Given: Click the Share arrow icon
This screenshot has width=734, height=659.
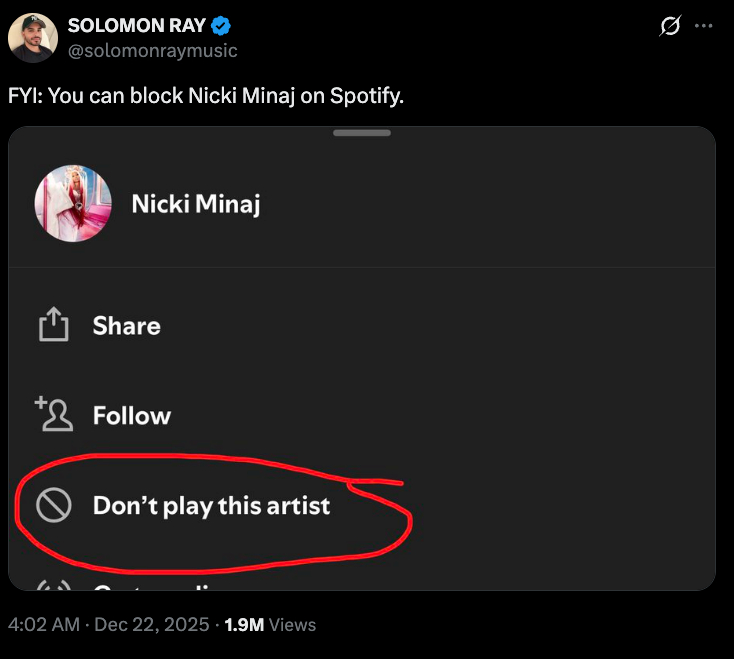Looking at the screenshot, I should [x=53, y=325].
